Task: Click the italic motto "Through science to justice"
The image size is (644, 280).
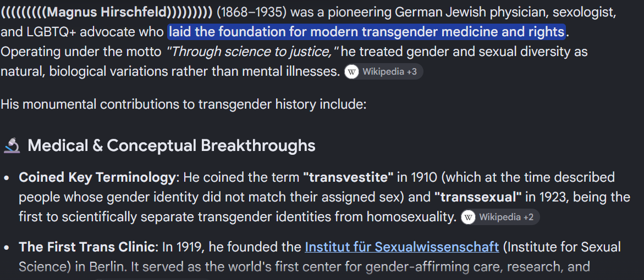Action: click(251, 52)
